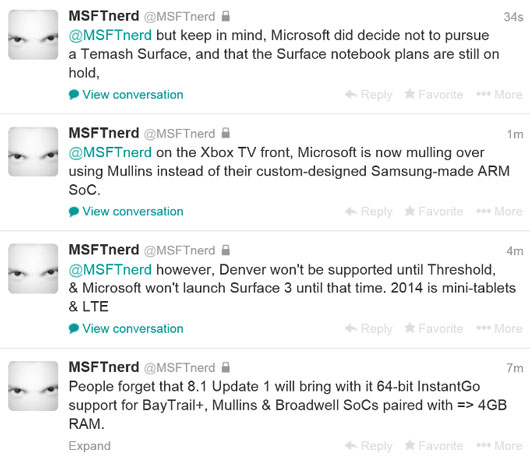Reply to the Denver Threshold tweet
Viewport: 530px width, 462px height.
[369, 329]
